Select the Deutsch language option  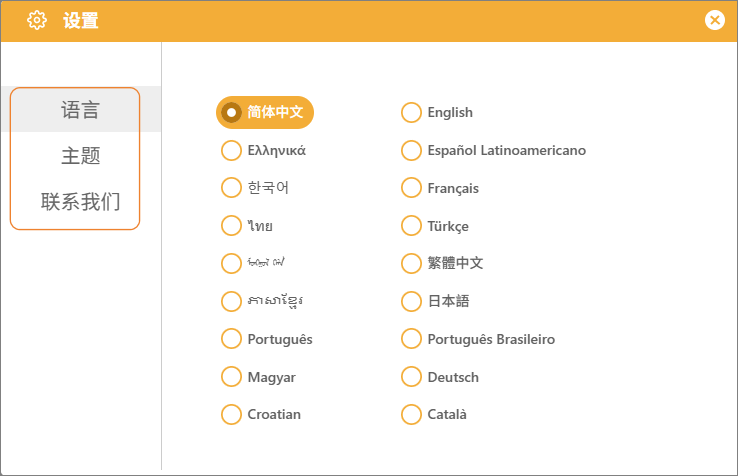411,377
